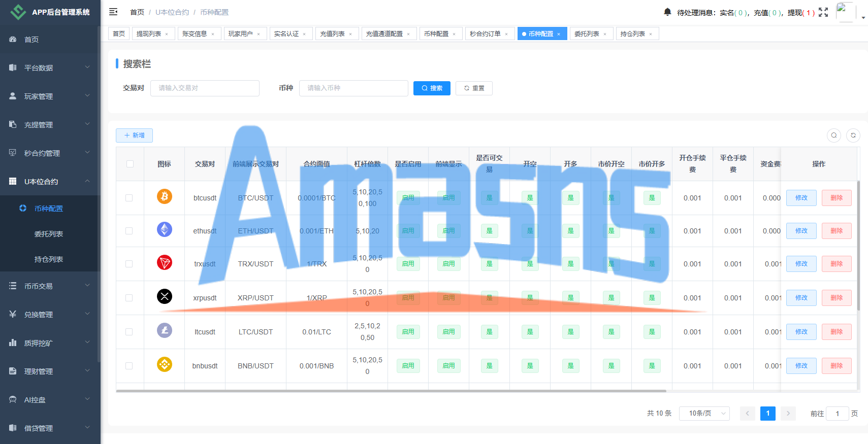This screenshot has width=868, height=444.
Task: Click the table refresh circular icon
Action: click(x=853, y=135)
